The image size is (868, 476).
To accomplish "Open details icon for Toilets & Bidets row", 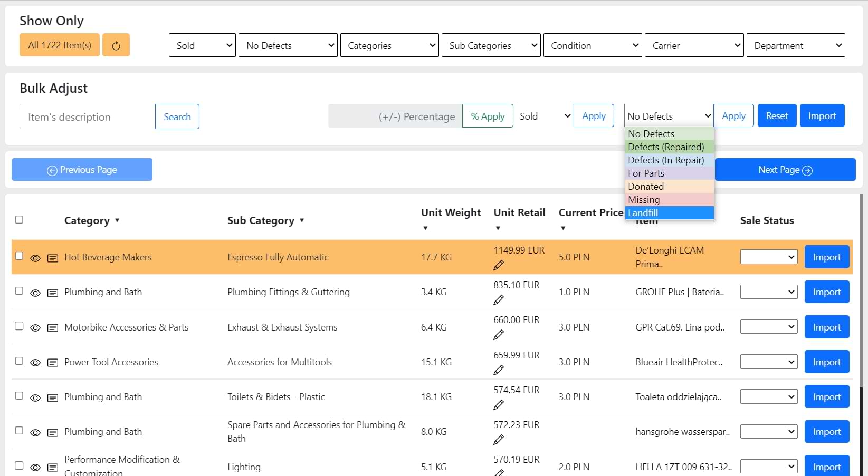I will click(53, 397).
